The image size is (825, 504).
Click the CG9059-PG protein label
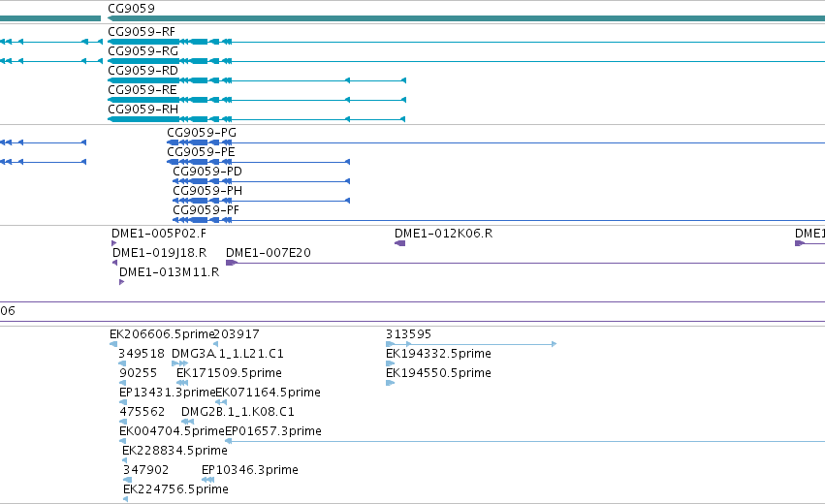point(202,133)
